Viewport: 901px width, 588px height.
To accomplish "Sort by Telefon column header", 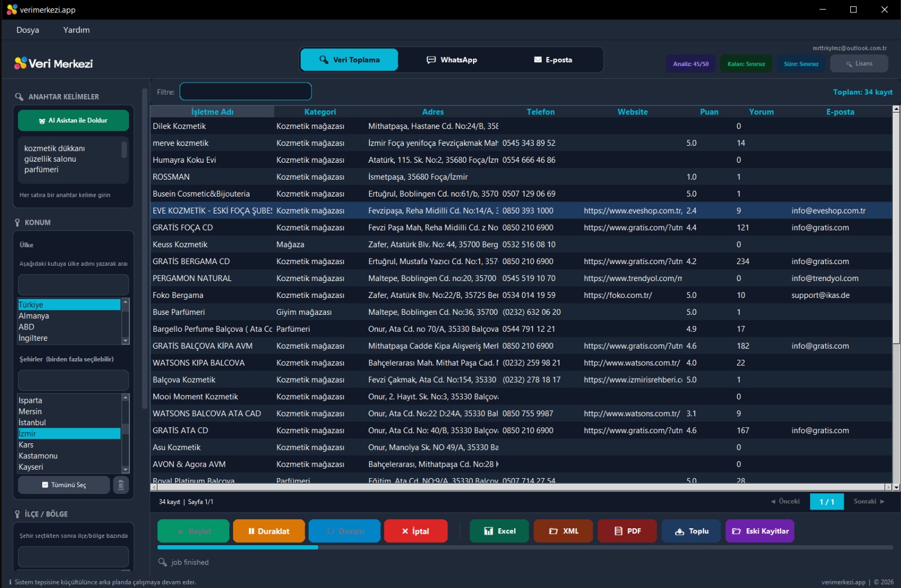I will coord(541,112).
